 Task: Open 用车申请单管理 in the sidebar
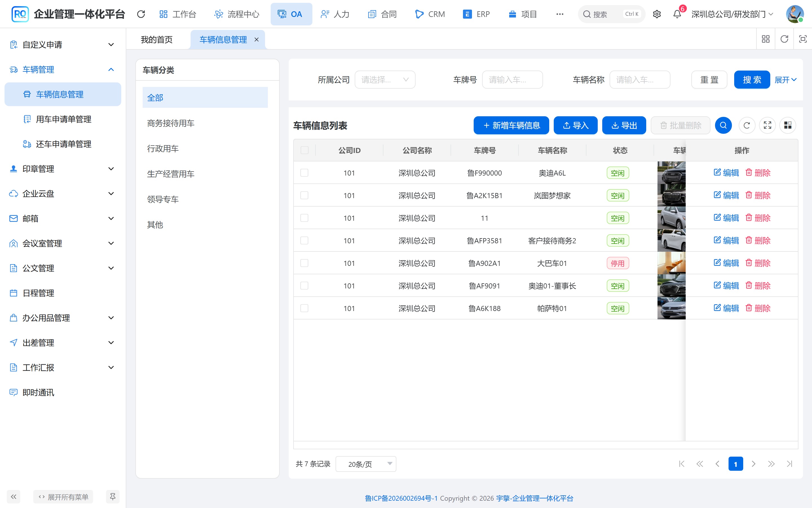pyautogui.click(x=63, y=119)
